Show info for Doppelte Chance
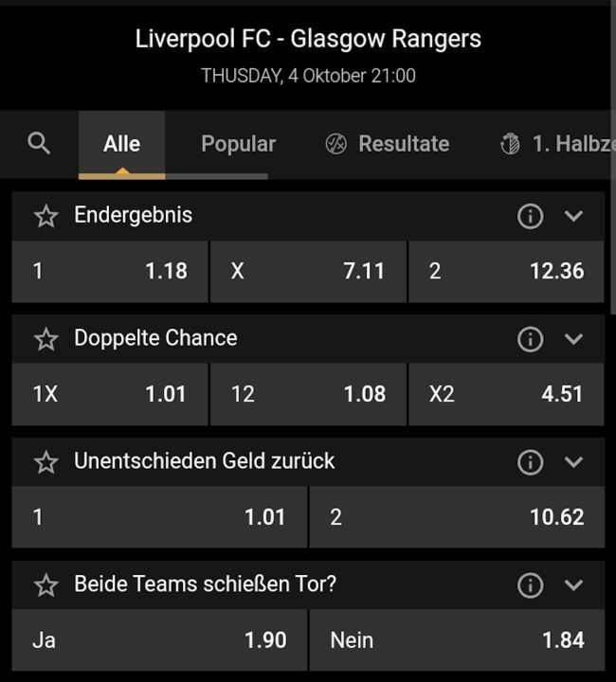The height and width of the screenshot is (682, 616). (x=530, y=339)
